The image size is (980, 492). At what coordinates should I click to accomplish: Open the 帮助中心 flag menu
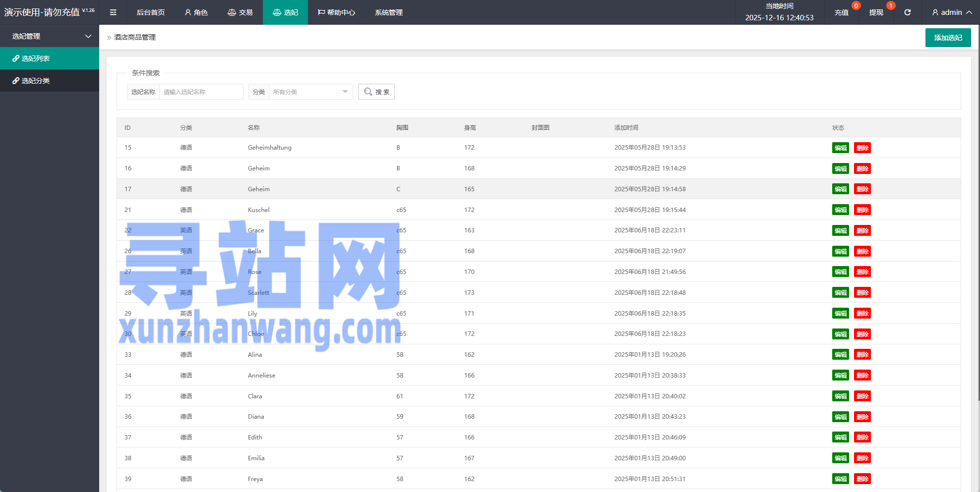pos(336,12)
